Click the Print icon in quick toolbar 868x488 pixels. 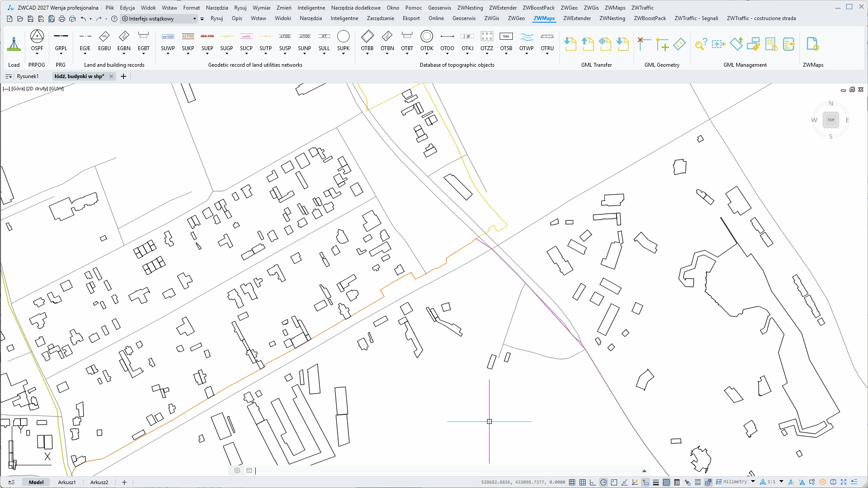[62, 19]
